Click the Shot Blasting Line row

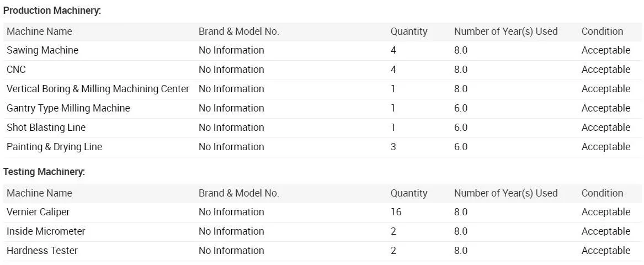pos(46,128)
